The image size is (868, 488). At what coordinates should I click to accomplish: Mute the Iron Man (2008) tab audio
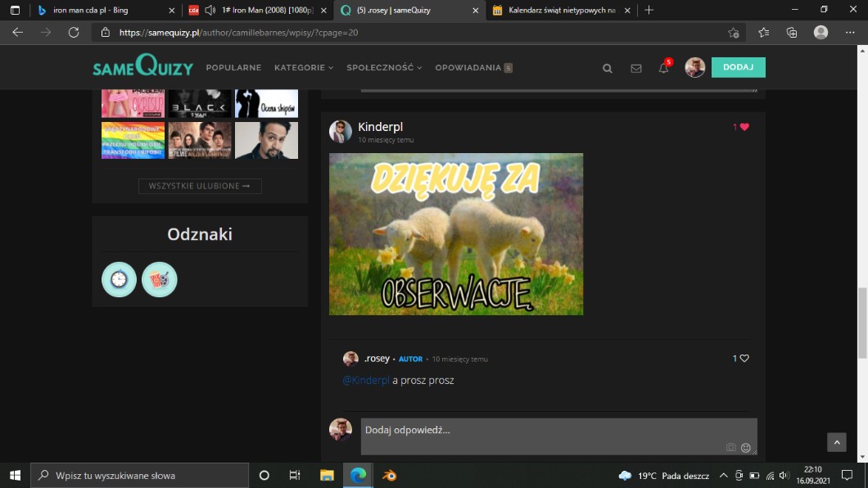pyautogui.click(x=210, y=11)
